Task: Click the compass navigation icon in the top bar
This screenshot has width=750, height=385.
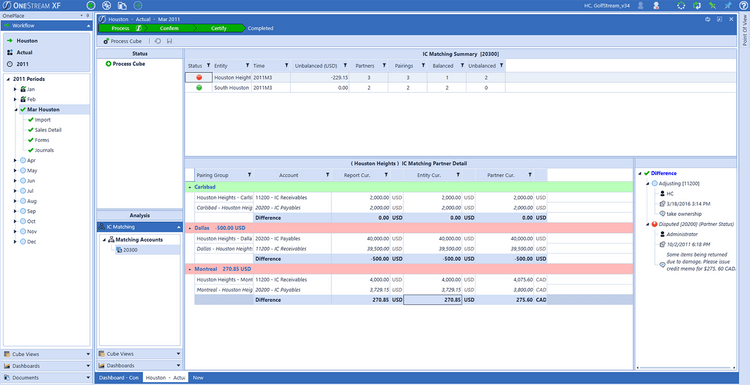Action: [107, 5]
